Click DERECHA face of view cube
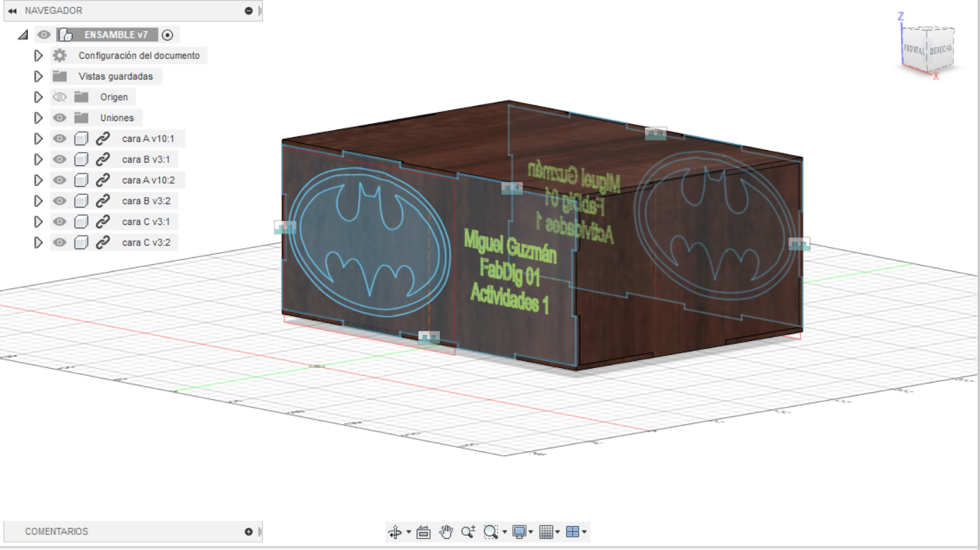The height and width of the screenshot is (550, 980). tap(941, 50)
